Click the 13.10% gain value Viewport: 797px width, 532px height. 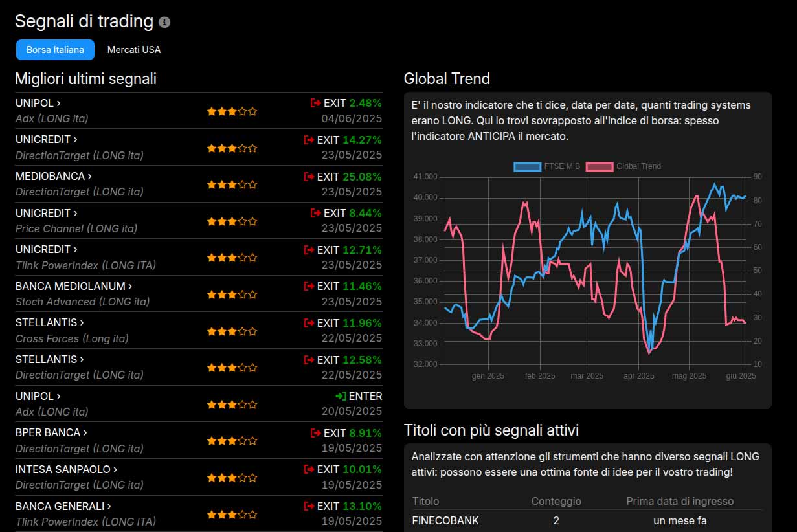[x=362, y=507]
